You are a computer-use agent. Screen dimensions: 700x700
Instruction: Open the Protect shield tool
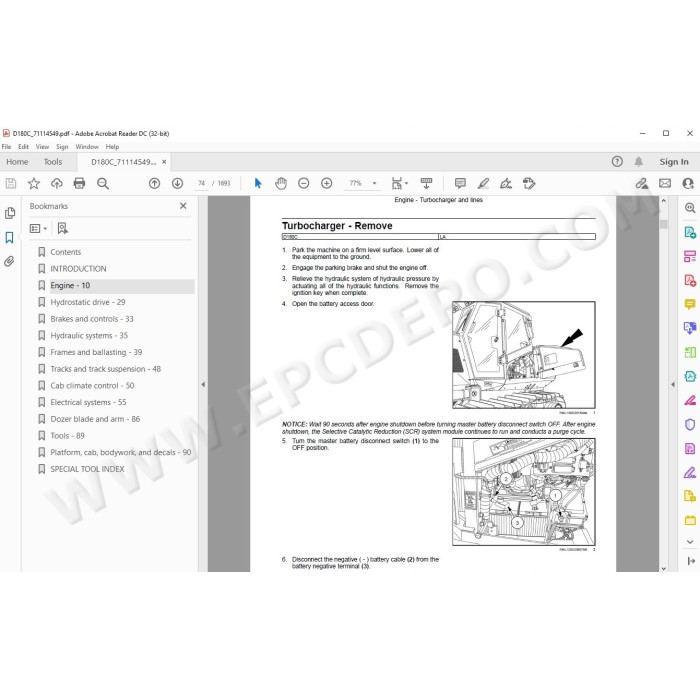pyautogui.click(x=690, y=424)
